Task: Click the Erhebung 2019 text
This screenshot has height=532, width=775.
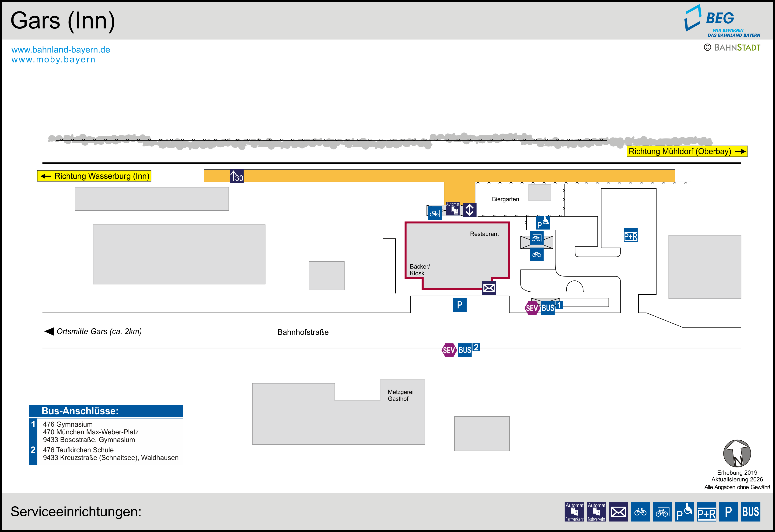Action: [x=737, y=473]
